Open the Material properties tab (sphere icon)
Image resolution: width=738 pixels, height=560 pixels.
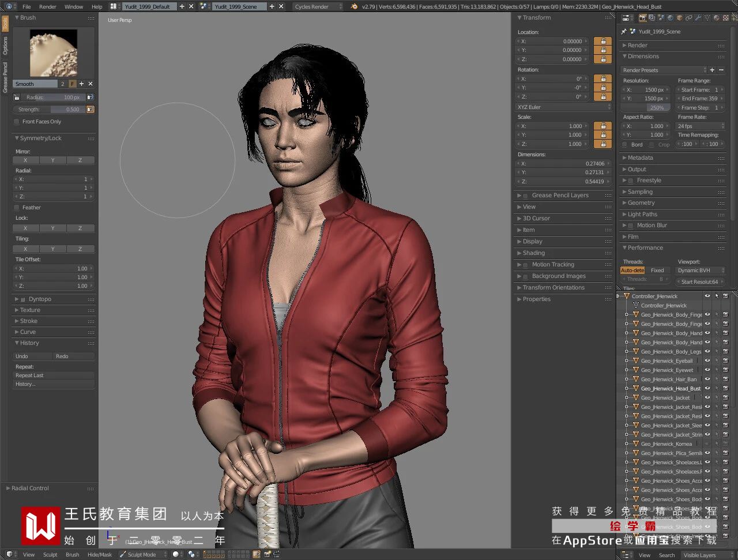[x=717, y=18]
